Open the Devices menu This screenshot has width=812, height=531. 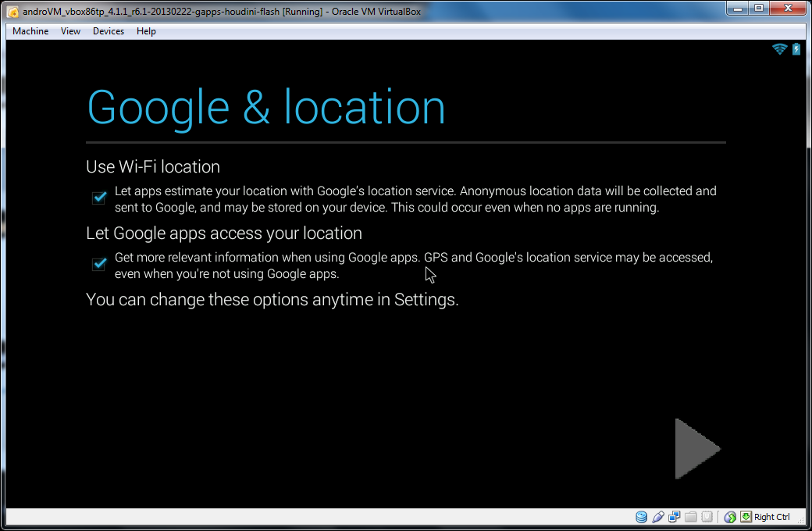pos(109,31)
